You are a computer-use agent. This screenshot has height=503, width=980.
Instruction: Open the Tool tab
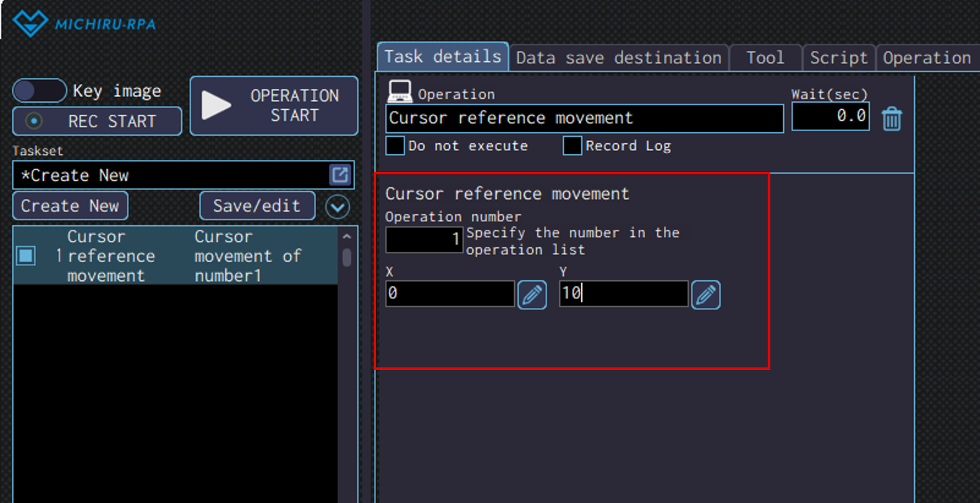(765, 58)
